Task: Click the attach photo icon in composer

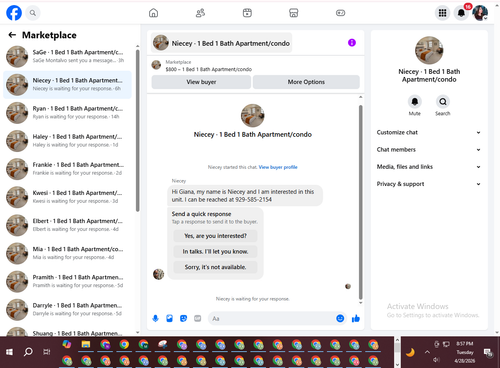Action: point(169,318)
